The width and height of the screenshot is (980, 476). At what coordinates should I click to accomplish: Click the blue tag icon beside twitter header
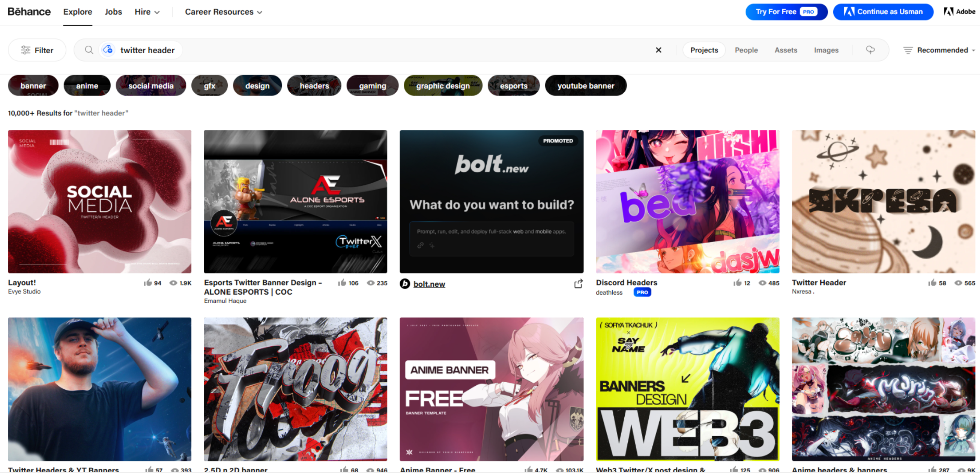pyautogui.click(x=108, y=49)
